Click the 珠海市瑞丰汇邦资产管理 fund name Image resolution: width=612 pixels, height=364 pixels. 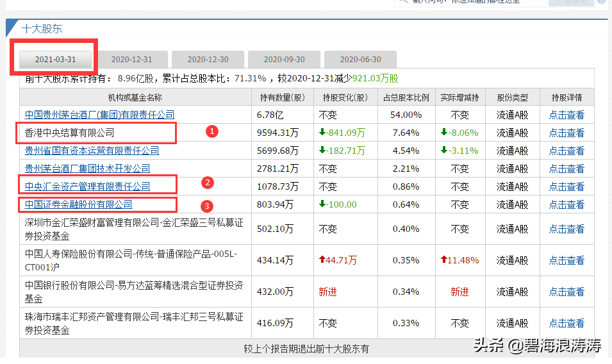(x=134, y=324)
